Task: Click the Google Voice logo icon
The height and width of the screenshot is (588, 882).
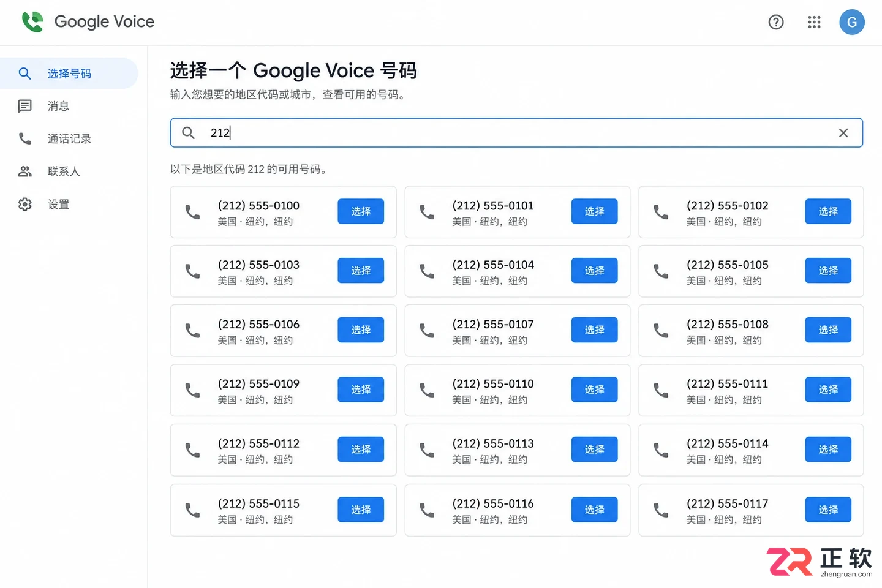Action: click(x=32, y=22)
